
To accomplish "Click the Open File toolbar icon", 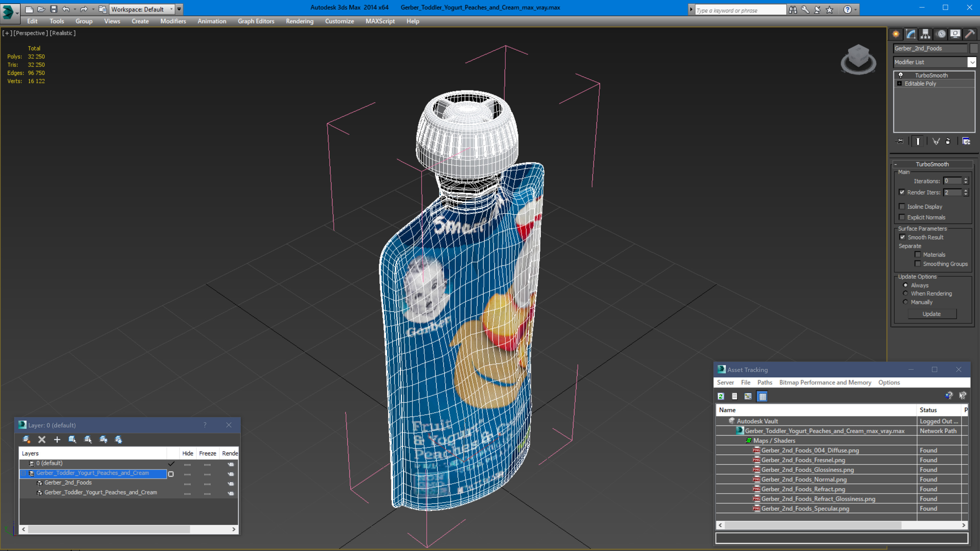I will (x=41, y=9).
